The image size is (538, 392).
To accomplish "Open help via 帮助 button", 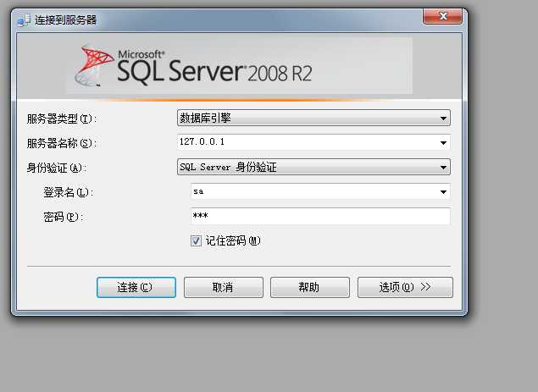I will pyautogui.click(x=310, y=287).
